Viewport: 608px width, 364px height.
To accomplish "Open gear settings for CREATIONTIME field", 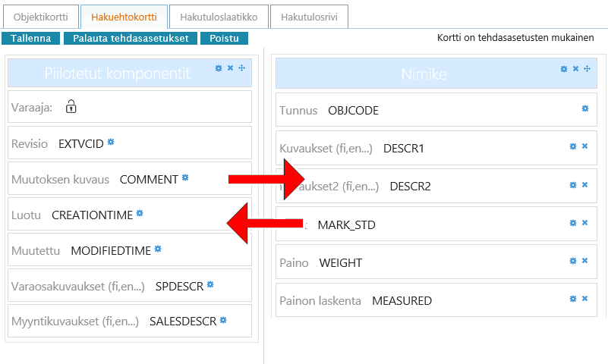I will 140,214.
